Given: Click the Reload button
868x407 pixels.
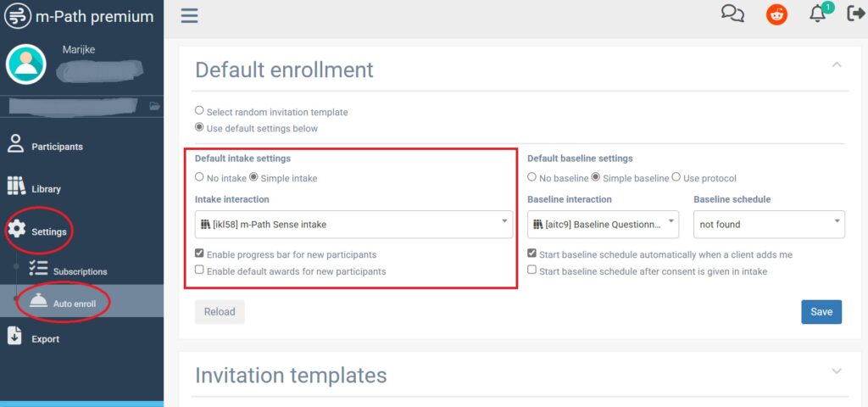Looking at the screenshot, I should point(220,311).
